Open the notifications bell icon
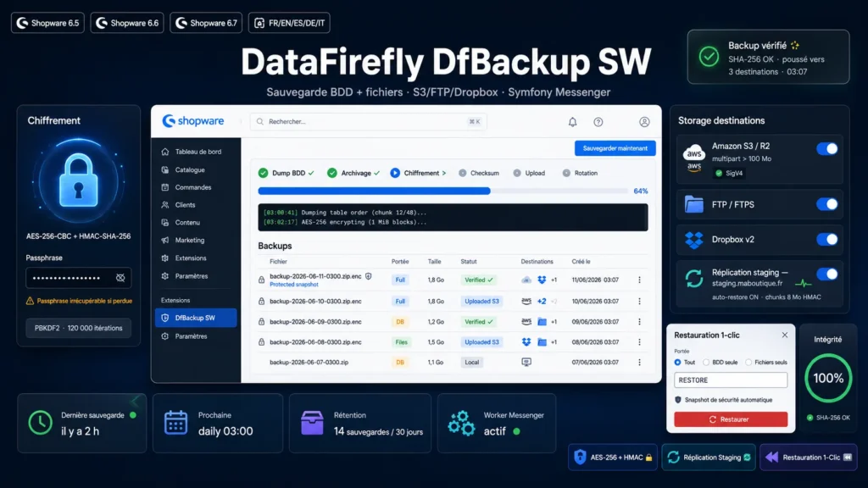 (572, 122)
